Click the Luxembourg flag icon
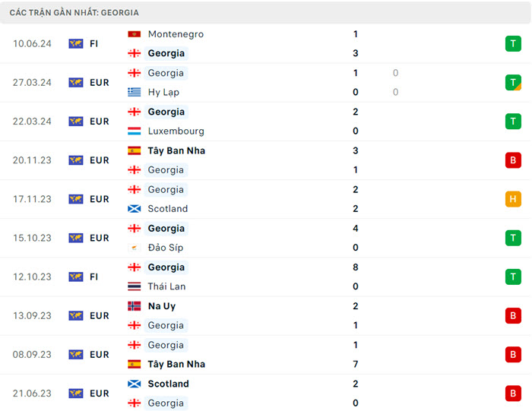The image size is (532, 411). point(135,131)
